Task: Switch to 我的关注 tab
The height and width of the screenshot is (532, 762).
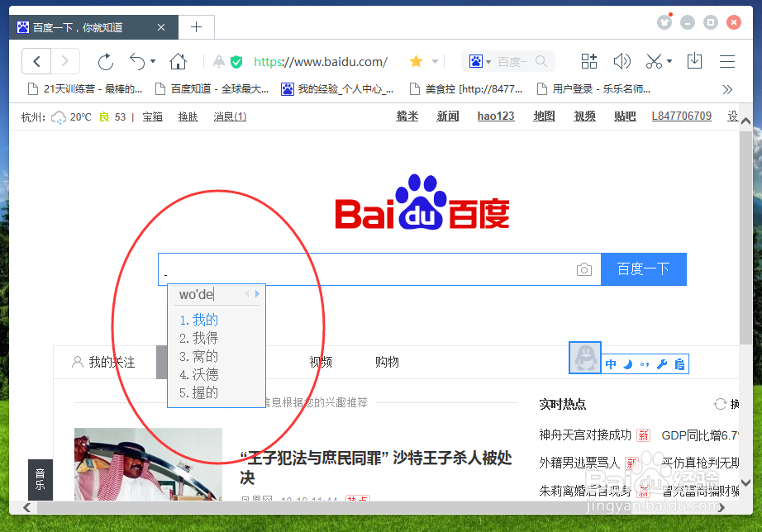Action: [x=103, y=362]
